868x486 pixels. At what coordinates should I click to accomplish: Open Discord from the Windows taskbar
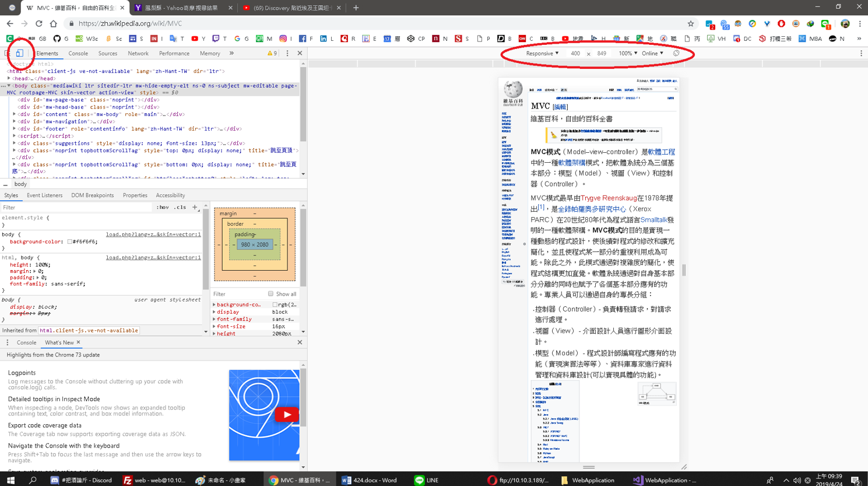pos(80,480)
